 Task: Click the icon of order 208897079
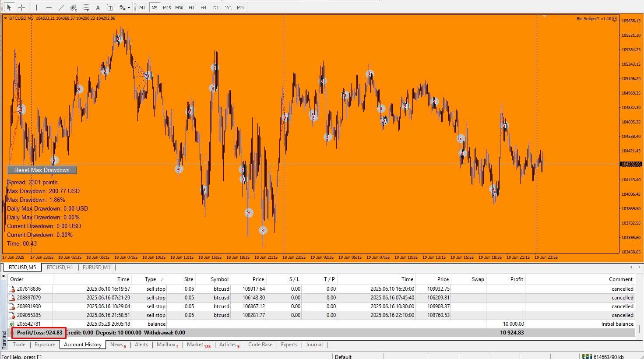click(12, 298)
